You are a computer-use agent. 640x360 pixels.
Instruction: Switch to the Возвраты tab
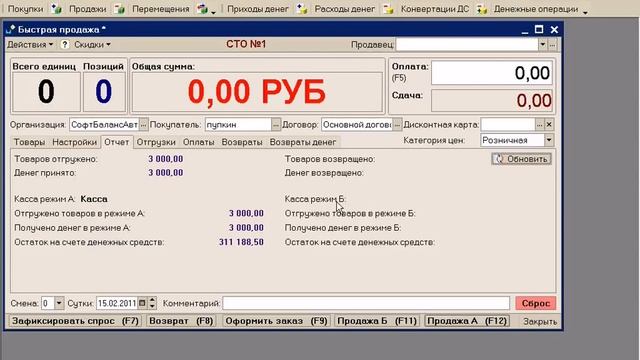pos(242,142)
